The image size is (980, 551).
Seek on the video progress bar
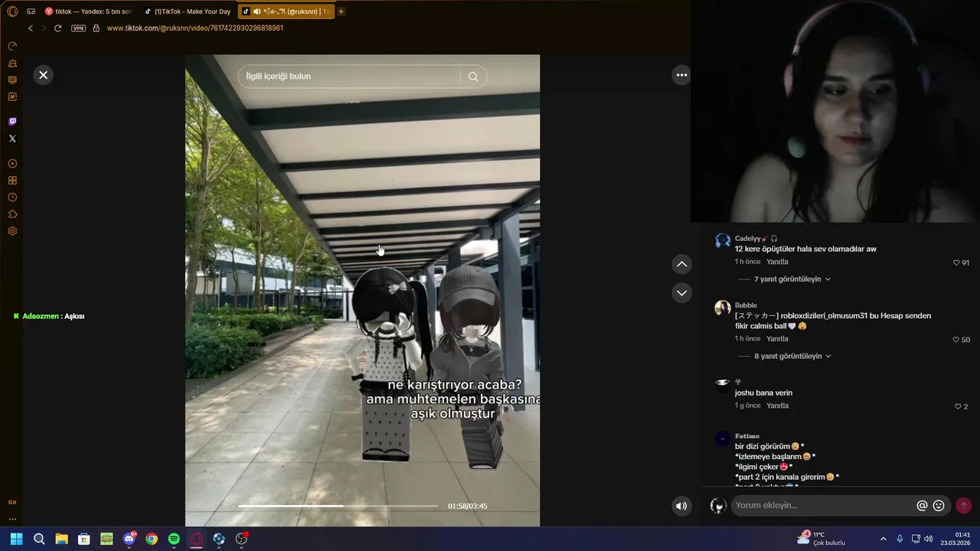point(338,506)
